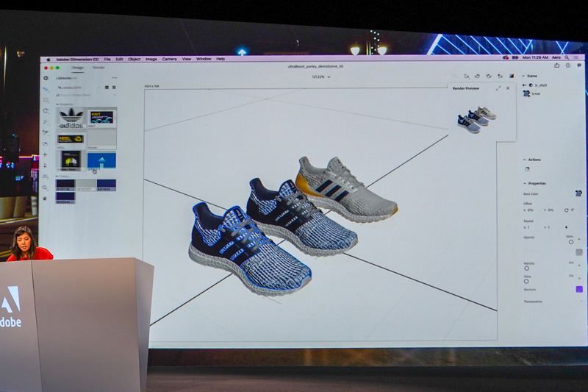Click the plus button beside Opacity

(579, 239)
